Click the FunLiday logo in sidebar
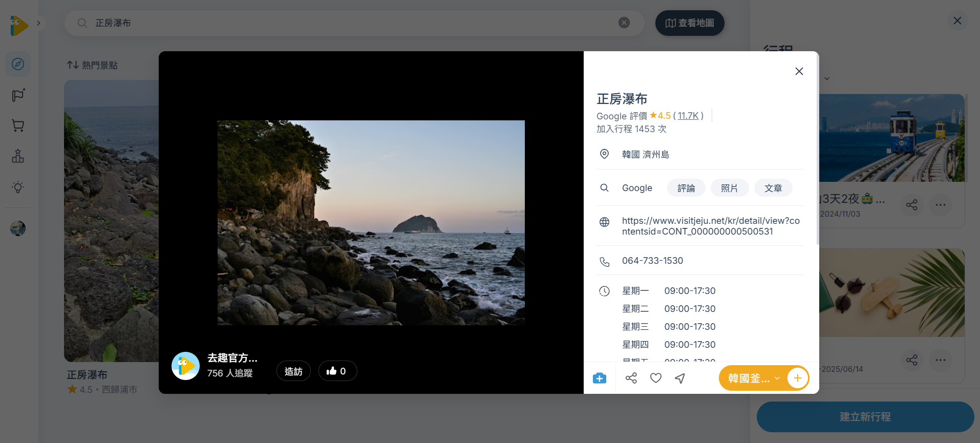 [x=19, y=25]
